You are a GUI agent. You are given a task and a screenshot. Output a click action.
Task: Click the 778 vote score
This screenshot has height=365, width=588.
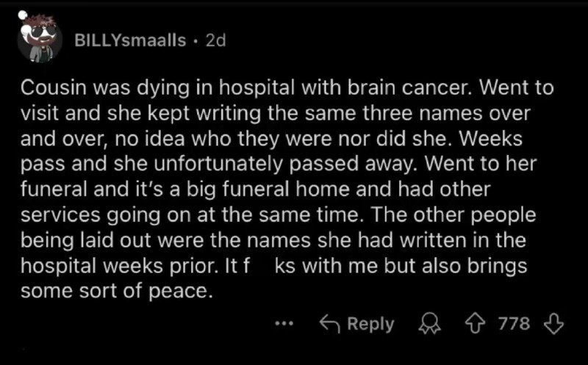(515, 324)
